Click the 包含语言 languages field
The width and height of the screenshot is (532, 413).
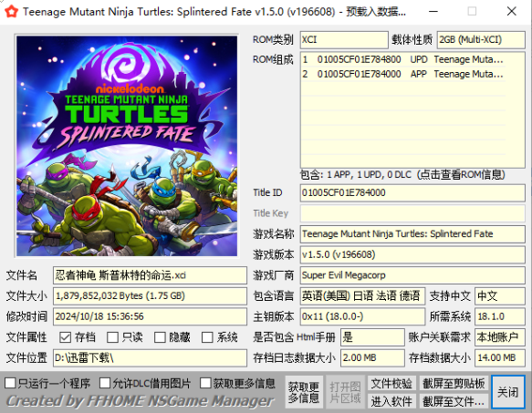362,296
